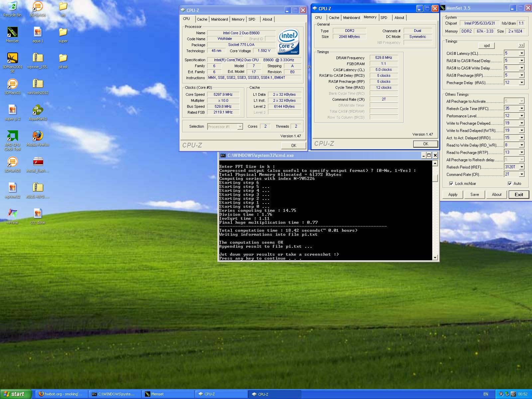Click Exit in MemSet
Image resolution: width=532 pixels, height=399 pixels.
[x=519, y=195]
